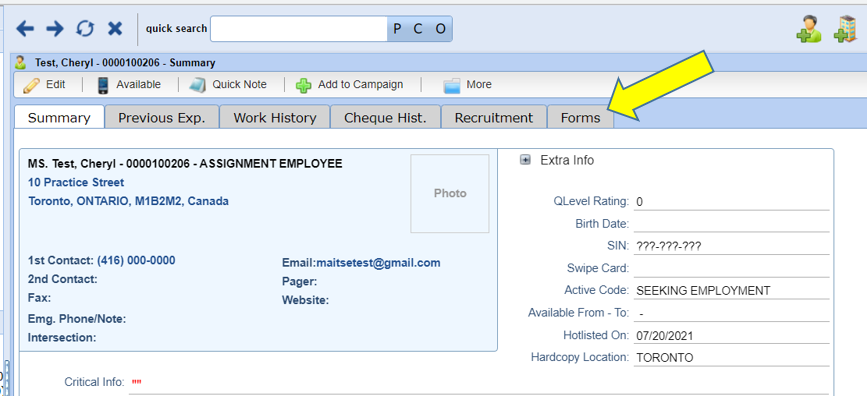Click the Available phone button
This screenshot has width=867, height=396.
(129, 85)
